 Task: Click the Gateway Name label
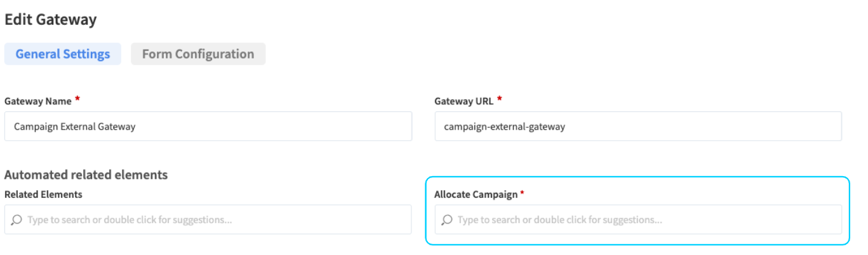(37, 101)
